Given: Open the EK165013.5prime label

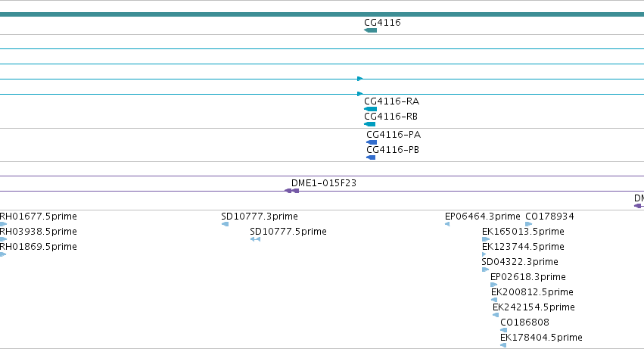Looking at the screenshot, I should pos(523,232).
